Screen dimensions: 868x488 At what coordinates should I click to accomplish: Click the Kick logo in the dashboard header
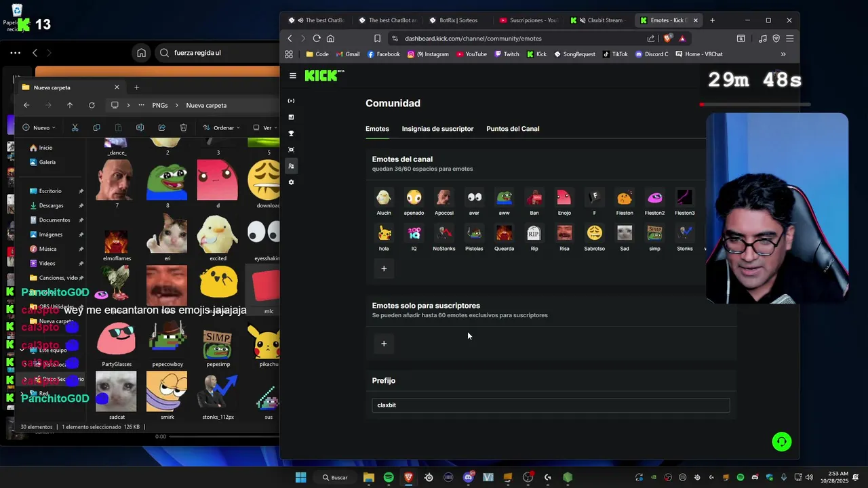[324, 76]
